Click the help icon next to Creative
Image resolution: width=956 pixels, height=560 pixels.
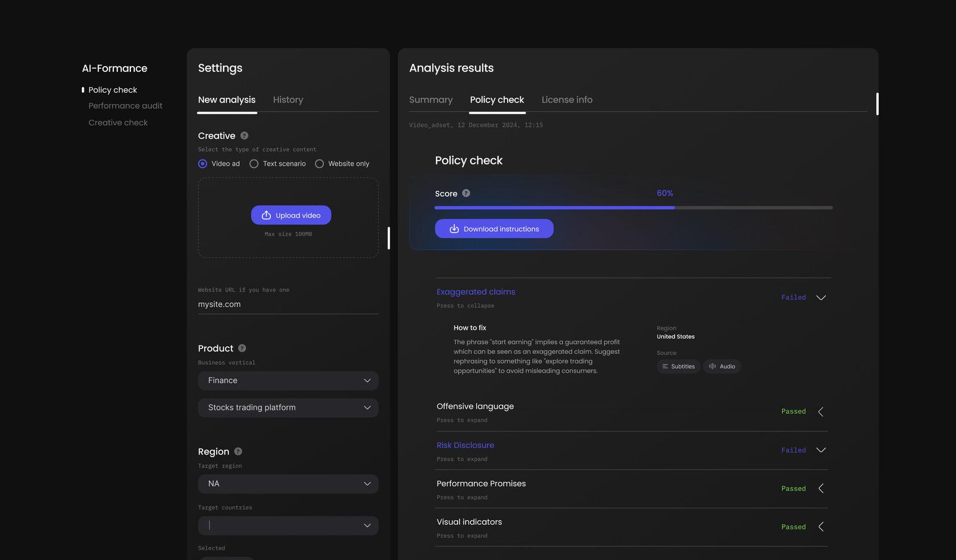pos(244,135)
